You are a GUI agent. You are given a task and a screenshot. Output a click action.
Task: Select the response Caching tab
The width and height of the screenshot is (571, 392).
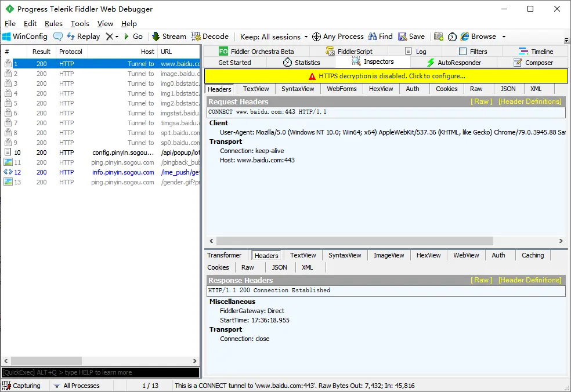[532, 255]
